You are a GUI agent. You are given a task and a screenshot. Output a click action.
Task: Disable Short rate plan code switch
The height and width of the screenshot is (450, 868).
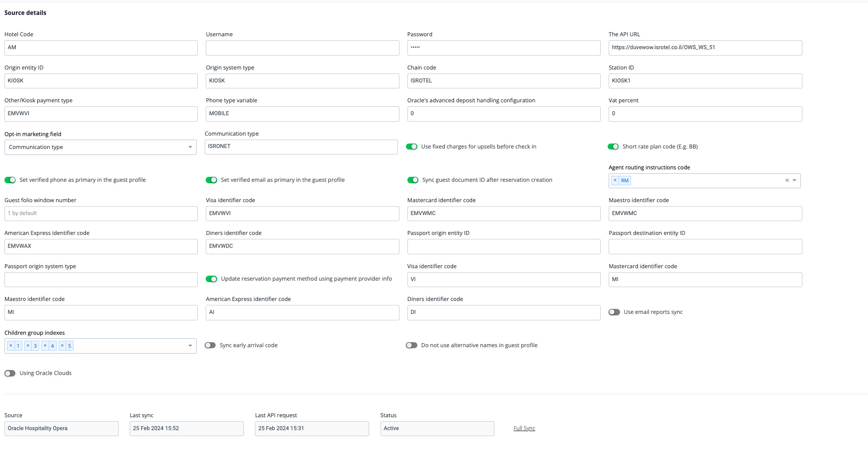[613, 147]
